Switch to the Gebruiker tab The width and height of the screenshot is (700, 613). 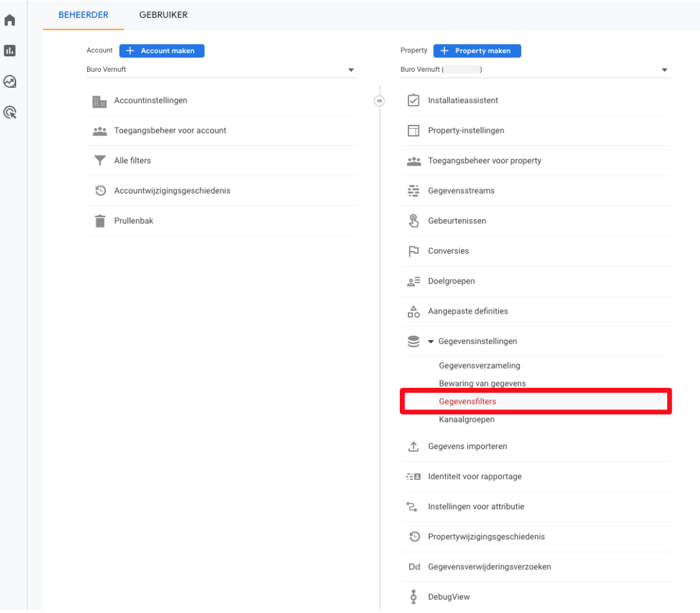tap(163, 15)
